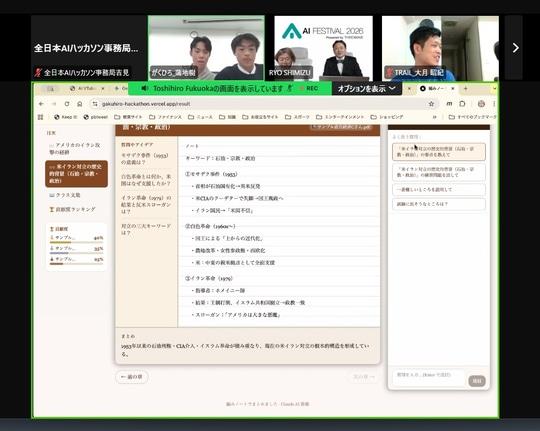Click the 送信 send button in chat
Image resolution: width=540 pixels, height=431 pixels.
pyautogui.click(x=477, y=381)
